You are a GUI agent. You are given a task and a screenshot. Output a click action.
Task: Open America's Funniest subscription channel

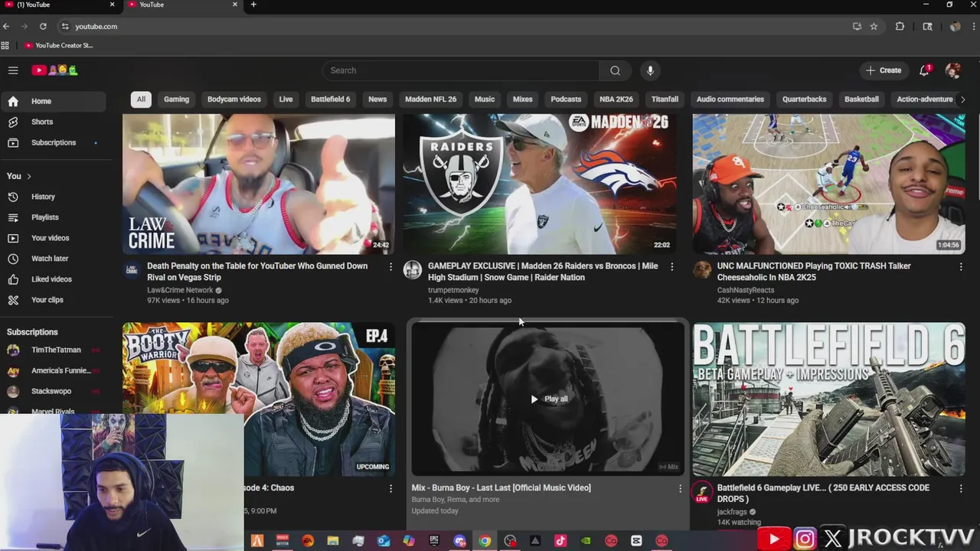coord(53,370)
